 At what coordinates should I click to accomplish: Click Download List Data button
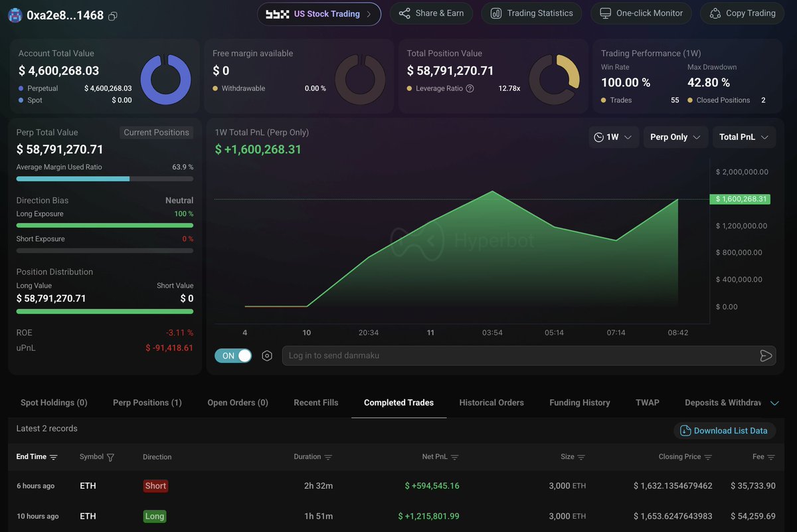(x=725, y=430)
